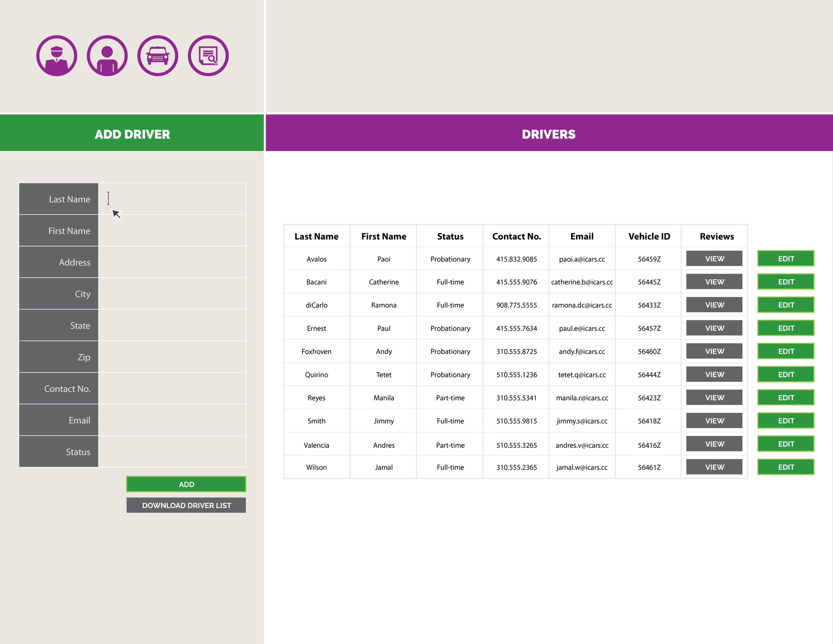Image resolution: width=833 pixels, height=644 pixels.
Task: Focus the Last Name input field
Action: (x=172, y=199)
